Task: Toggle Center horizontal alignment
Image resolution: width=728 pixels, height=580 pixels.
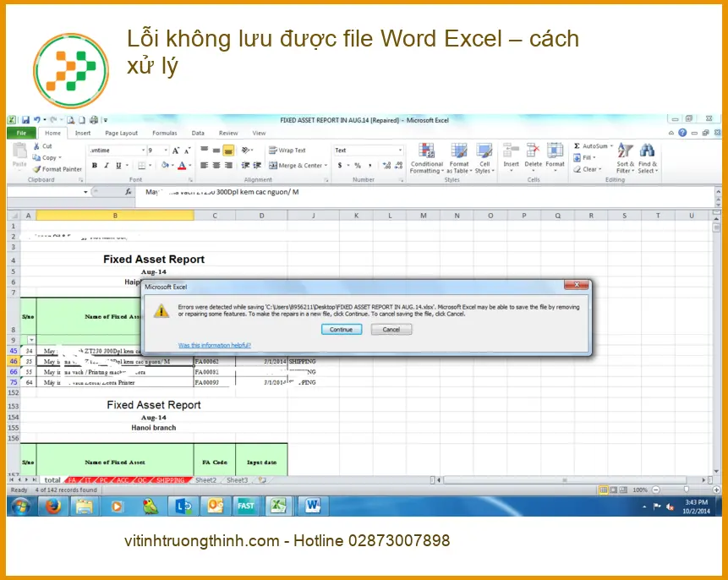Action: (216, 166)
